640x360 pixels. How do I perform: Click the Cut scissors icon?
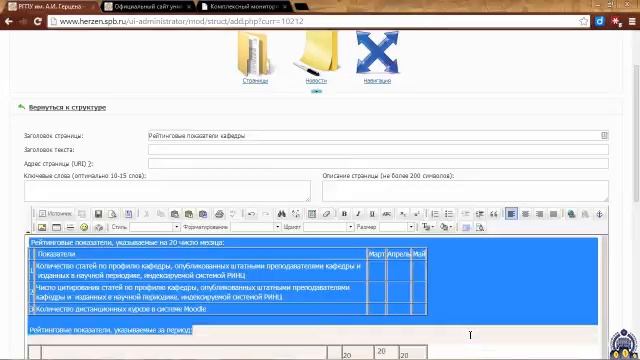(x=147, y=214)
